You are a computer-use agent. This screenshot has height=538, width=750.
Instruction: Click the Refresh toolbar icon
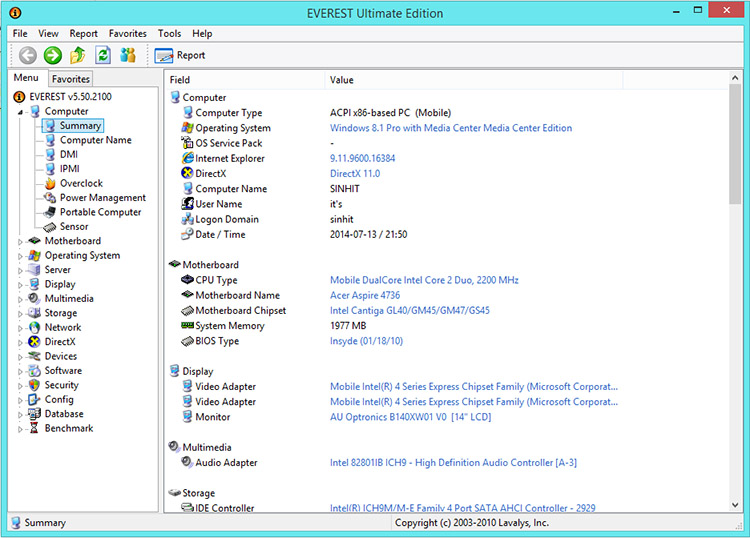[103, 55]
